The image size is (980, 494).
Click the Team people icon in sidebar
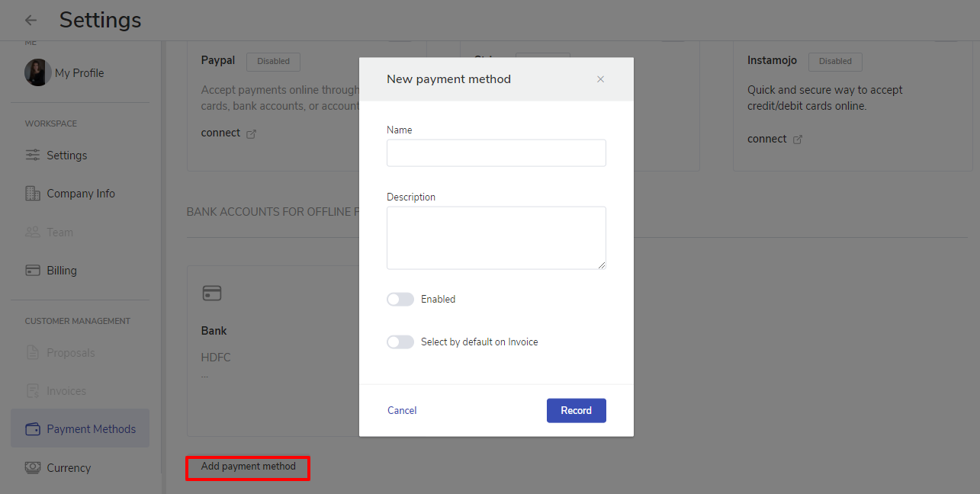pos(33,232)
